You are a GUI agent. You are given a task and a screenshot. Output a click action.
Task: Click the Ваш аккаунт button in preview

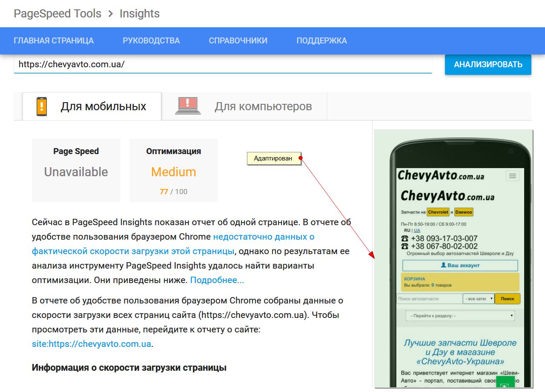(x=460, y=265)
